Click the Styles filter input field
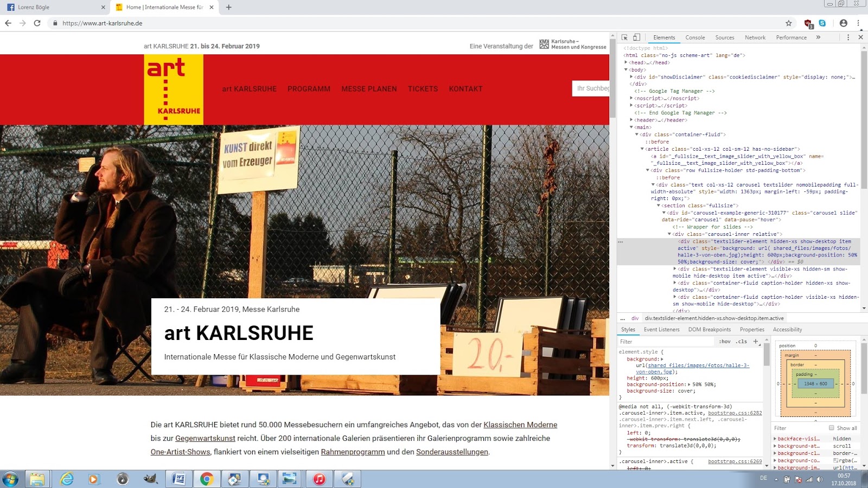This screenshot has width=868, height=488. [666, 342]
